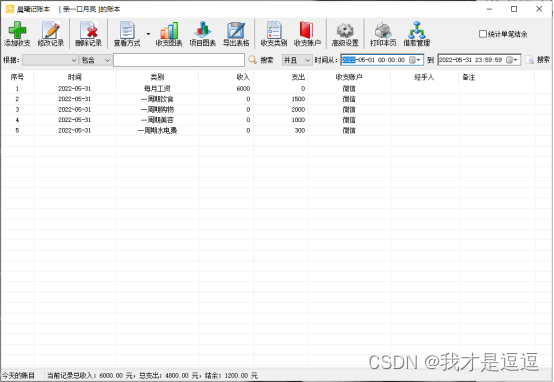The width and height of the screenshot is (554, 382).
Task: Open the 并且 logic dropdown
Action: (x=297, y=60)
